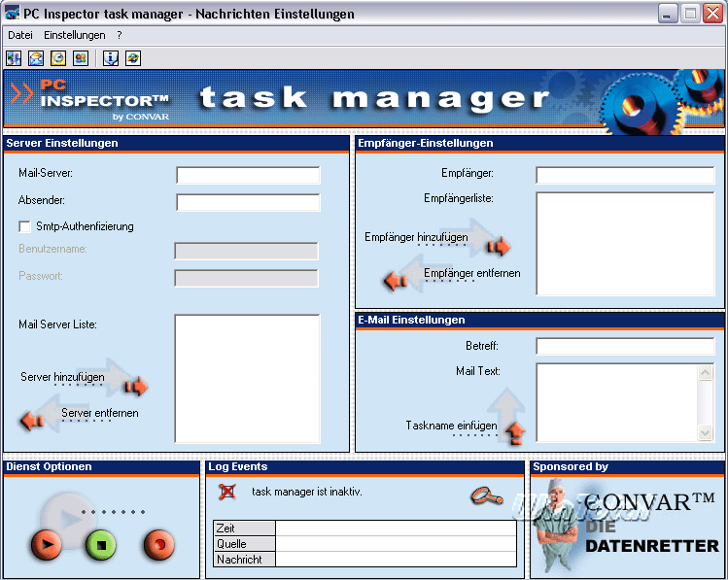The height and width of the screenshot is (580, 728).
Task: Open the globe web update toolbar icon
Action: pyautogui.click(x=133, y=58)
